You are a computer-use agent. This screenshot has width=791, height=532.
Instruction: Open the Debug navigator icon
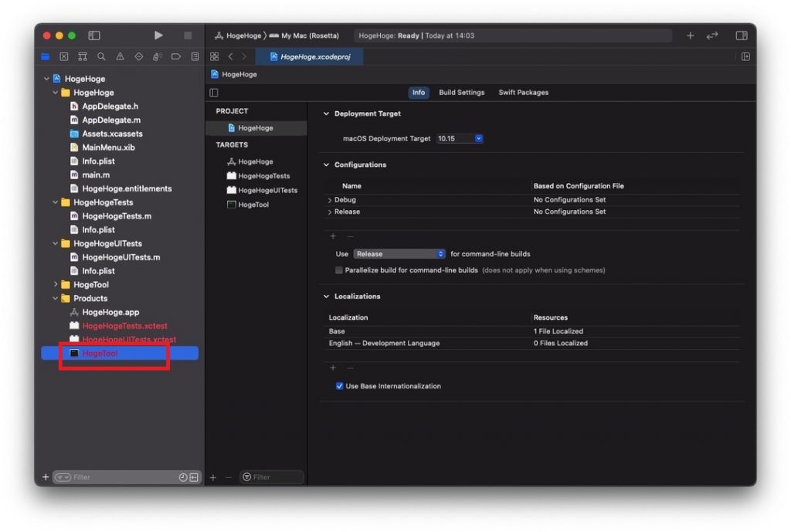click(x=158, y=56)
